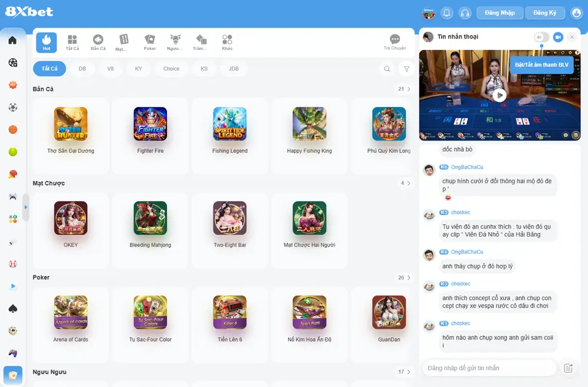
Task: Open the choskec username above Tu viện message
Action: [460, 213]
